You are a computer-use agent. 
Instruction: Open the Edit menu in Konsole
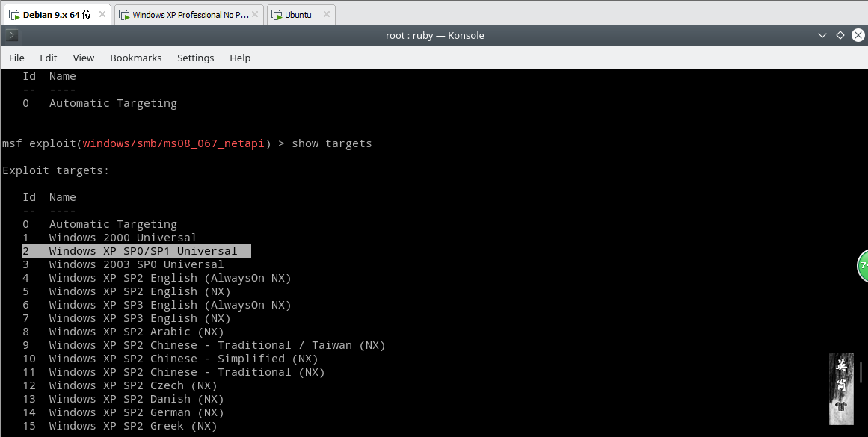pyautogui.click(x=48, y=58)
